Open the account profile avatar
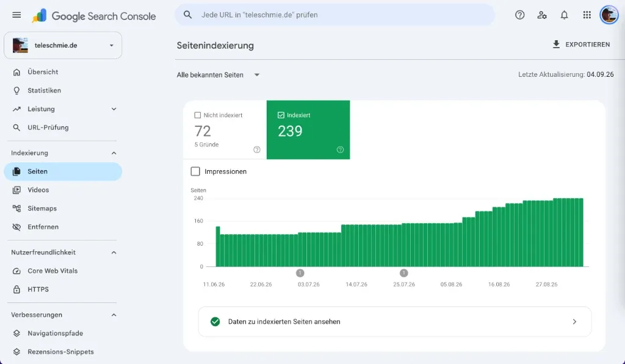The height and width of the screenshot is (364, 625). [609, 15]
